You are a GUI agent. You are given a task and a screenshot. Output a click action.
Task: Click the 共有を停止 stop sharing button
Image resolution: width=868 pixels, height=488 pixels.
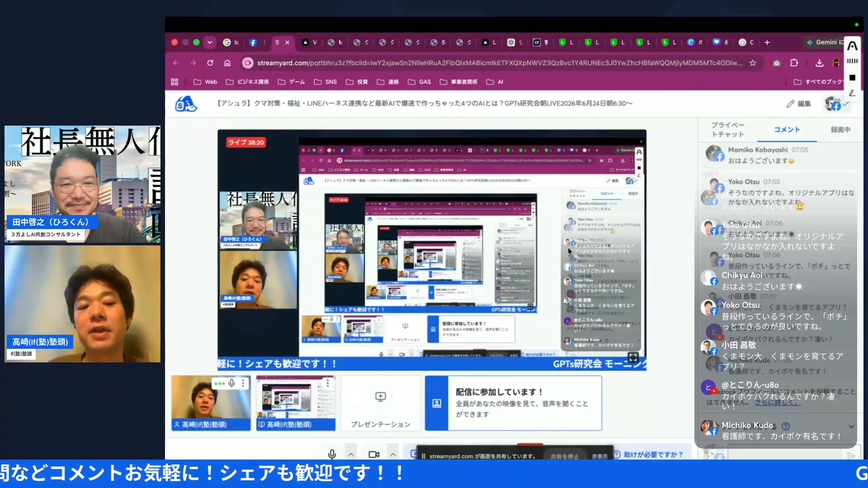click(x=564, y=456)
